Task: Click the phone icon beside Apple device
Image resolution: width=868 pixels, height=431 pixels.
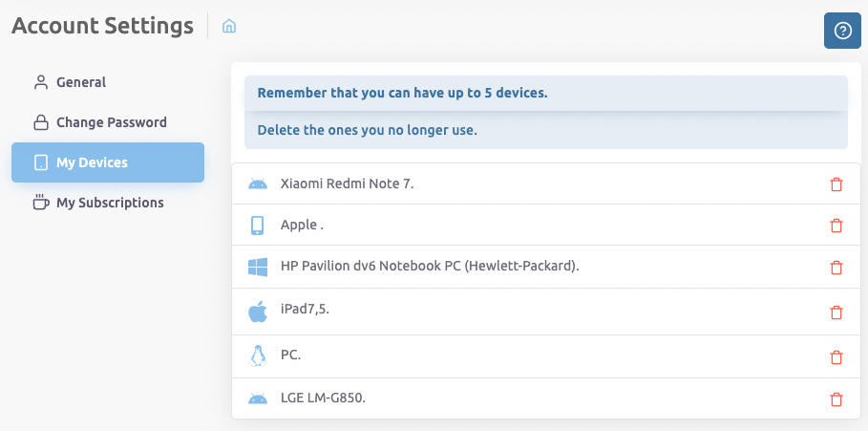Action: [257, 226]
